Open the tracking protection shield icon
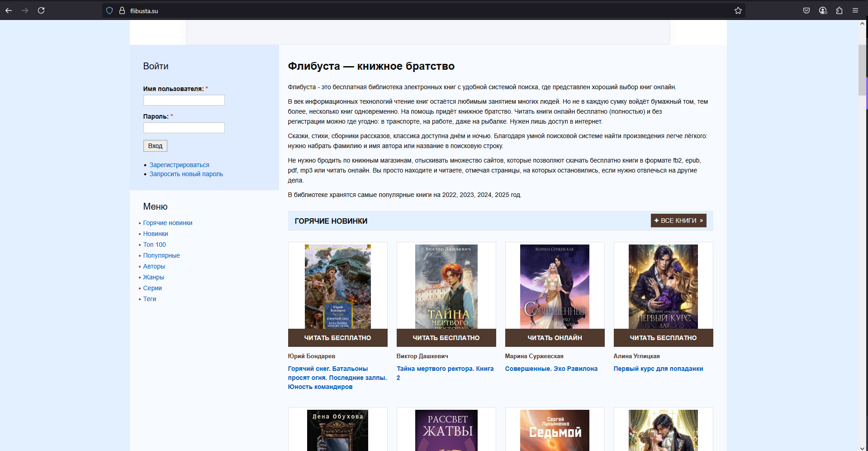Image resolution: width=868 pixels, height=451 pixels. 109,10
